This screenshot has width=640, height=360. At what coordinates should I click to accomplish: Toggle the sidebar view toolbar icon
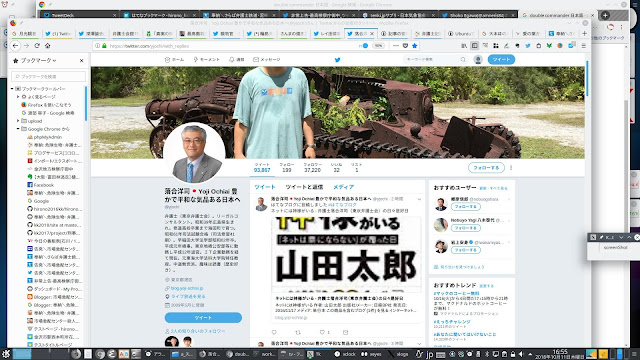coord(475,46)
